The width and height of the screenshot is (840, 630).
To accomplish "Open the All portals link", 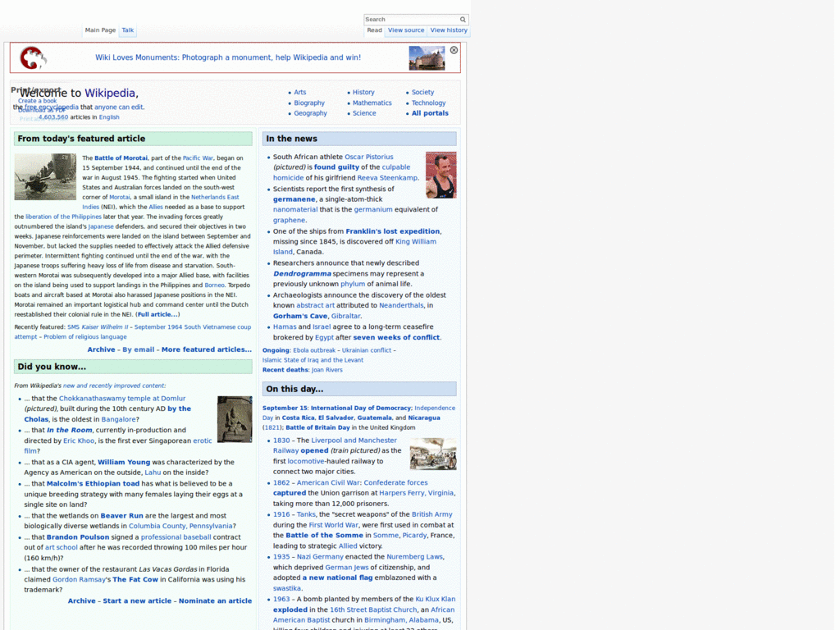I will tap(430, 113).
